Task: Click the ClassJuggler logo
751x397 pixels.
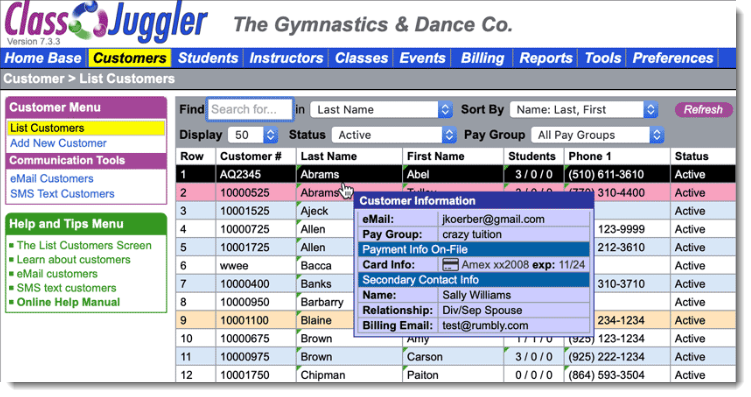Action: click(105, 22)
